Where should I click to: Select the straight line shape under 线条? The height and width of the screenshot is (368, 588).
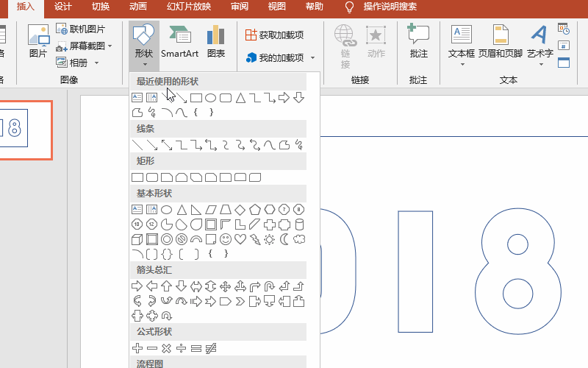point(137,145)
